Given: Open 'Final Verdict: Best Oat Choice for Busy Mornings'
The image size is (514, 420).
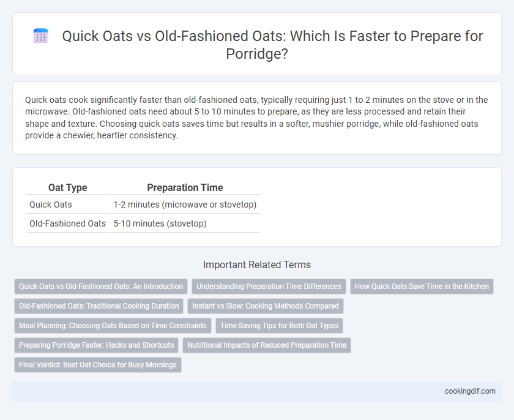Looking at the screenshot, I should pyautogui.click(x=98, y=364).
